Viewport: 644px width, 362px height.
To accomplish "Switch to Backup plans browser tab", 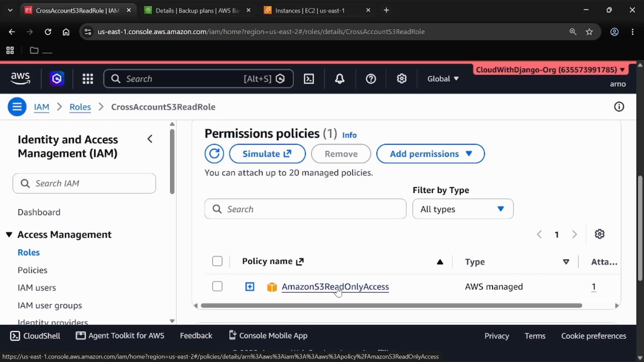I will click(197, 10).
